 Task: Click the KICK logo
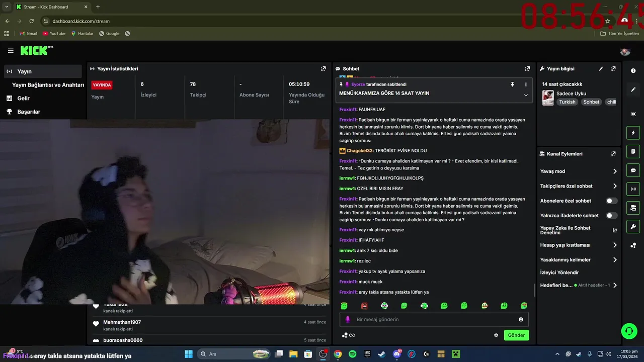tap(36, 50)
